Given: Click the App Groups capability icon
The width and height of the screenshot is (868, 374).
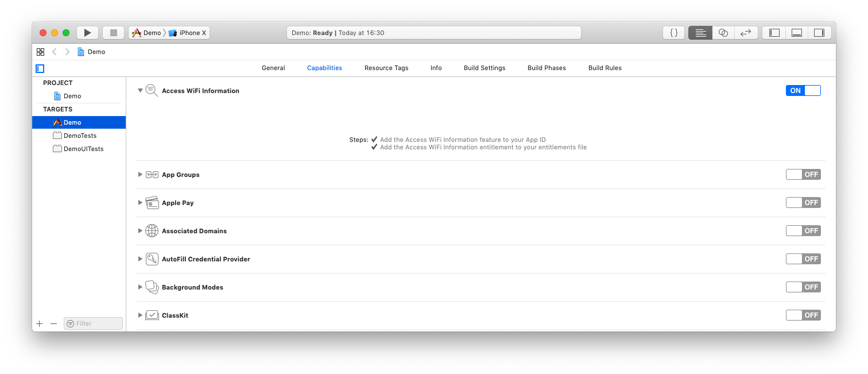Looking at the screenshot, I should click(x=152, y=175).
